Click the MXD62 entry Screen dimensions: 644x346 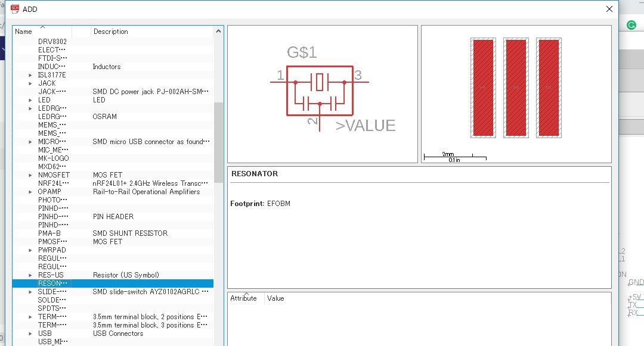click(x=52, y=167)
